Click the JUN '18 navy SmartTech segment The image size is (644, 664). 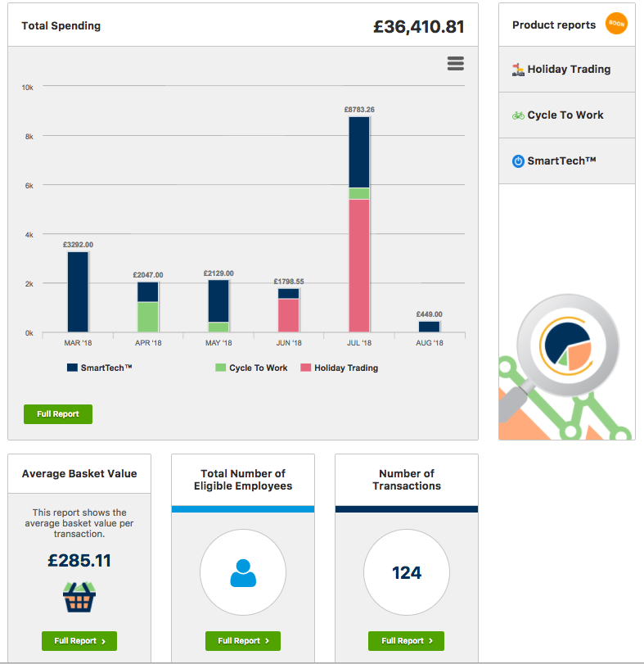(x=289, y=293)
